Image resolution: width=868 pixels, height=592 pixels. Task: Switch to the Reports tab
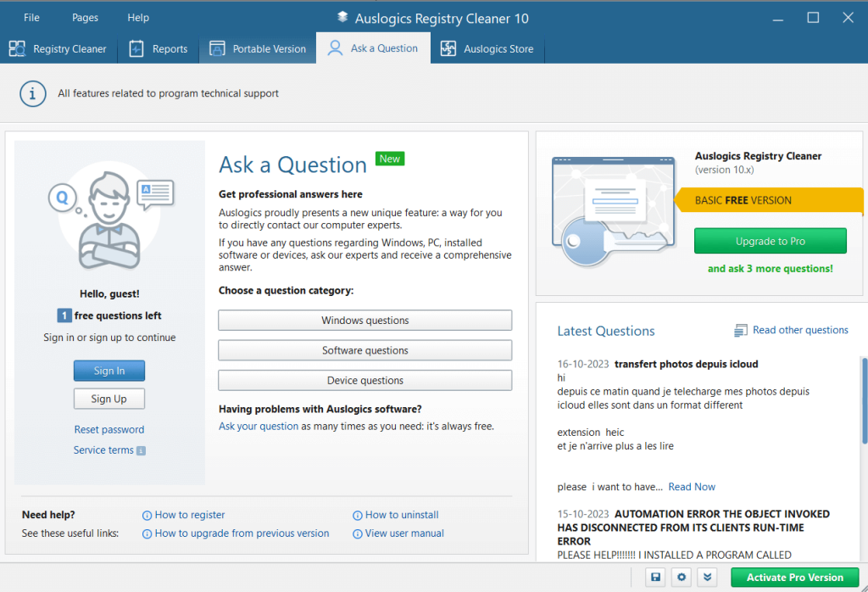pos(159,48)
